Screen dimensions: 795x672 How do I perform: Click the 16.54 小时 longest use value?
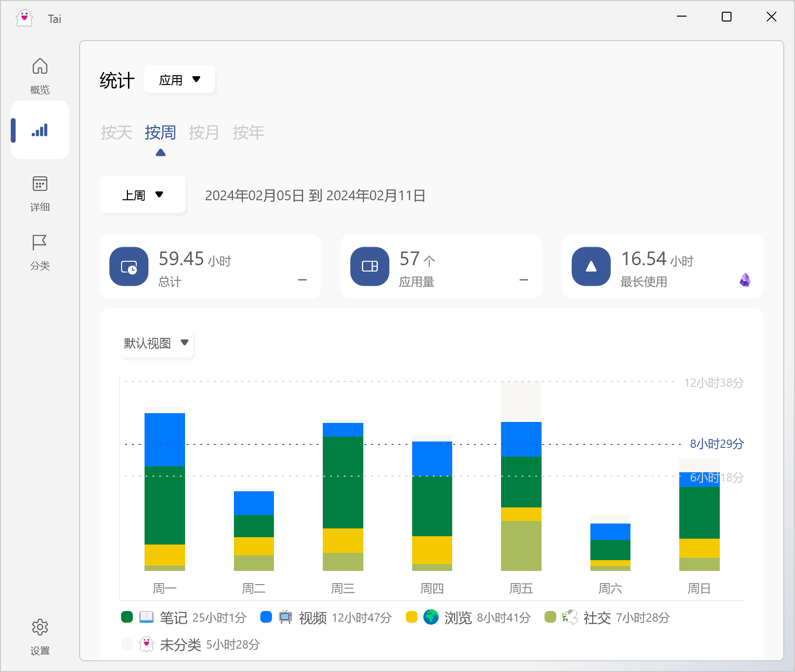pos(657,259)
